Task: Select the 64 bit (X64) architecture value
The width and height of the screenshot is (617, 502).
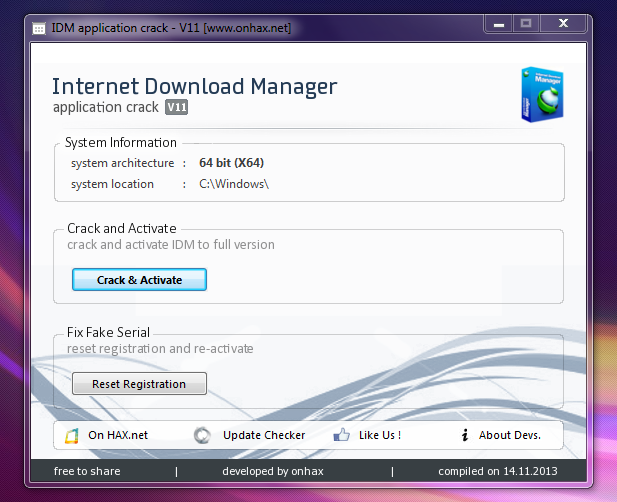Action: point(231,163)
